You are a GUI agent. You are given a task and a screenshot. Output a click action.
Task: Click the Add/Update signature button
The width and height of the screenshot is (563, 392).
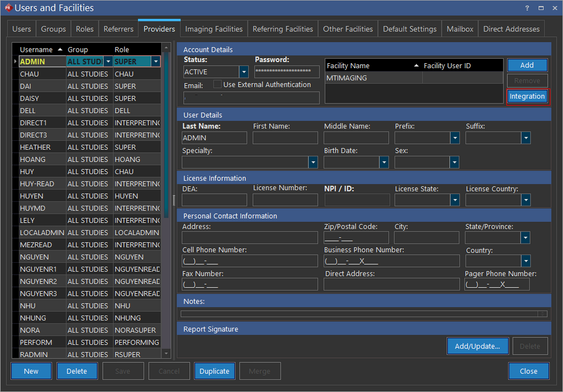pos(477,346)
